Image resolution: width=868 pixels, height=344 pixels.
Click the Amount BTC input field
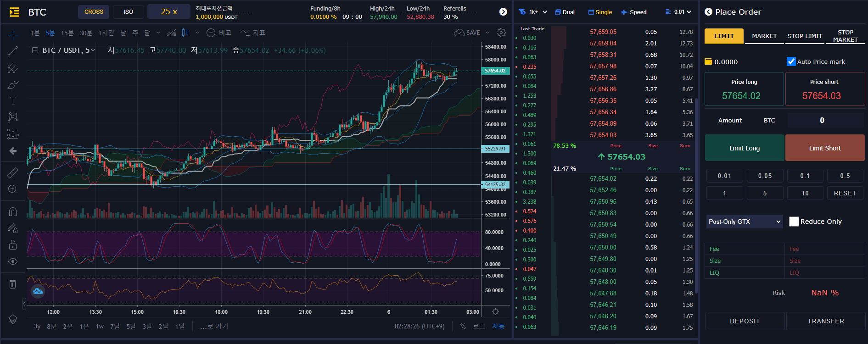[x=825, y=120]
